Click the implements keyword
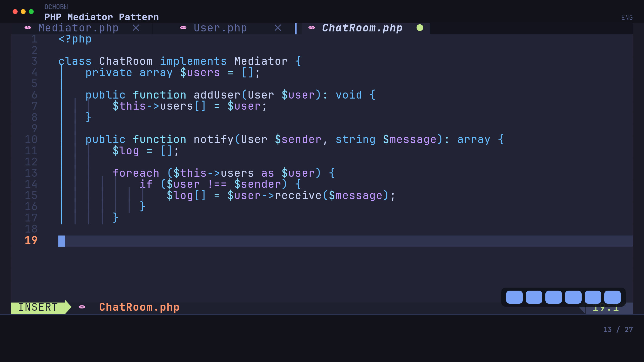Screen dimensions: 644x362 point(193,62)
